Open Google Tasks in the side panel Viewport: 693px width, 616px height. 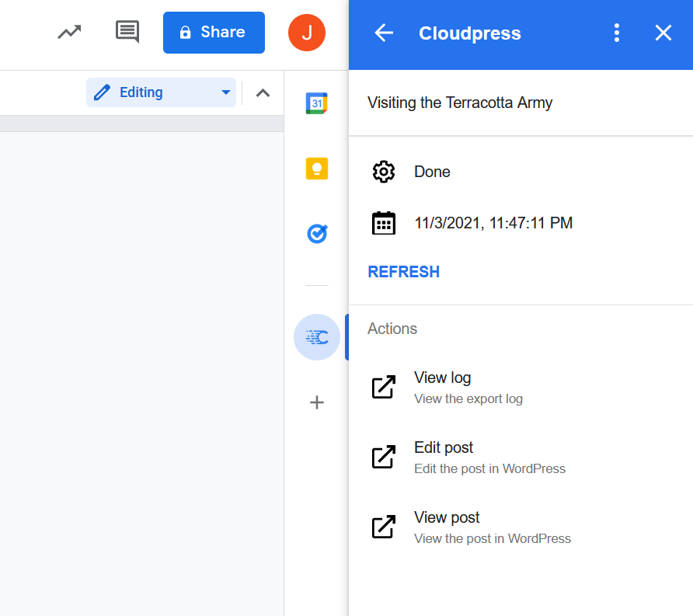(317, 234)
